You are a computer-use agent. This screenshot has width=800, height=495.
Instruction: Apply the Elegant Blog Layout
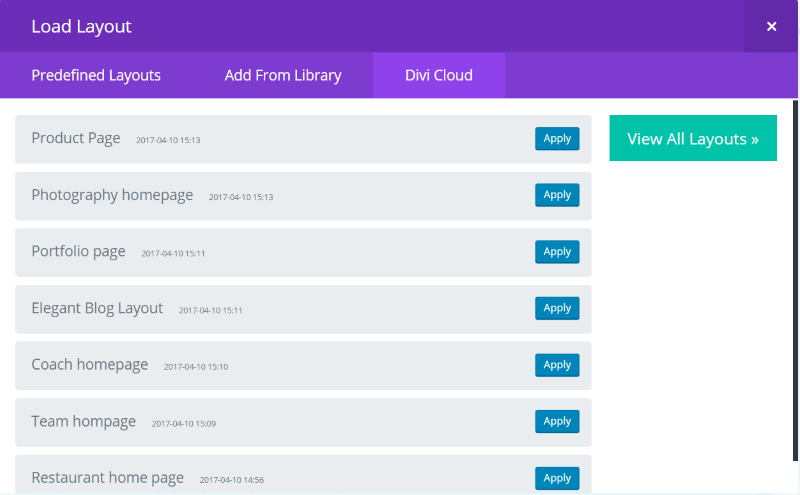tap(557, 308)
